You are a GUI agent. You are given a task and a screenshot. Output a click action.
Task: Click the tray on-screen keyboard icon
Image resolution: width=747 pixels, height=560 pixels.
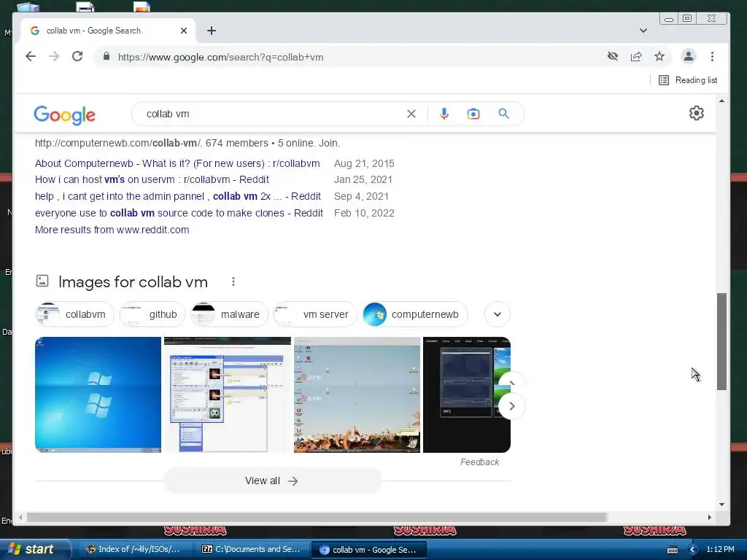click(672, 550)
